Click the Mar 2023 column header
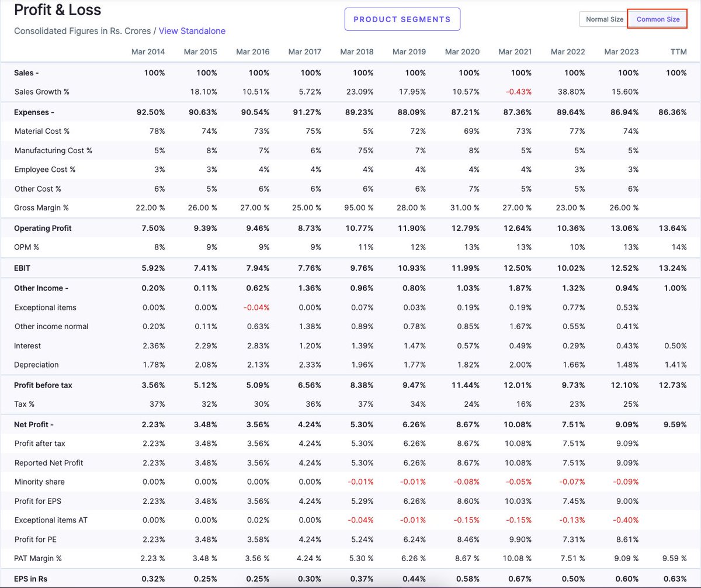This screenshot has height=588, width=701. tap(622, 52)
